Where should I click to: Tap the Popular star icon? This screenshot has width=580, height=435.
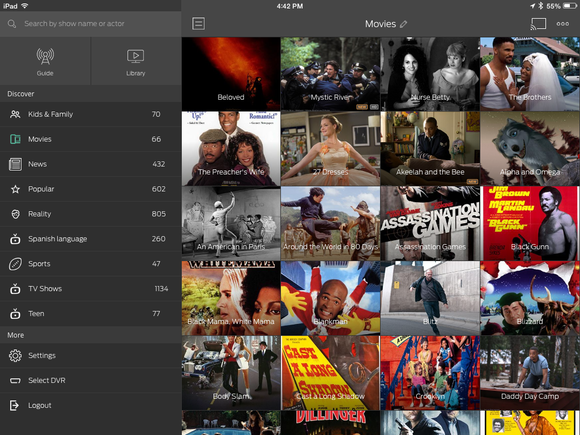pyautogui.click(x=15, y=189)
